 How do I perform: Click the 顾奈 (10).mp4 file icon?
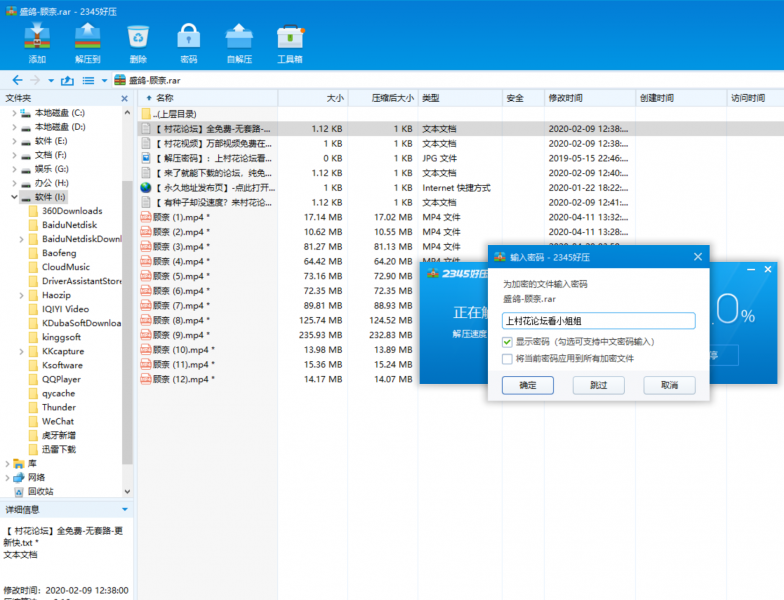coord(146,350)
